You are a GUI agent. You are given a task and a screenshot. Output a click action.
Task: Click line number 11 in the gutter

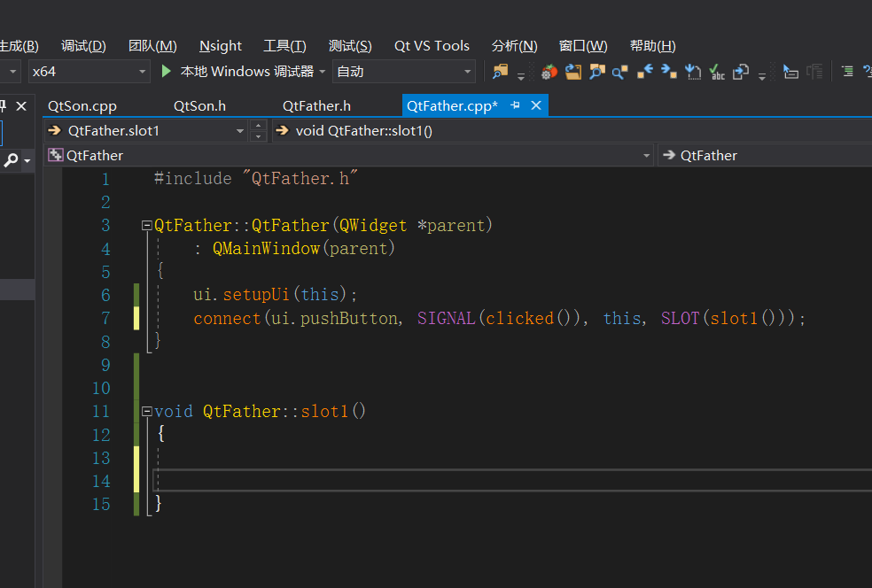click(101, 411)
